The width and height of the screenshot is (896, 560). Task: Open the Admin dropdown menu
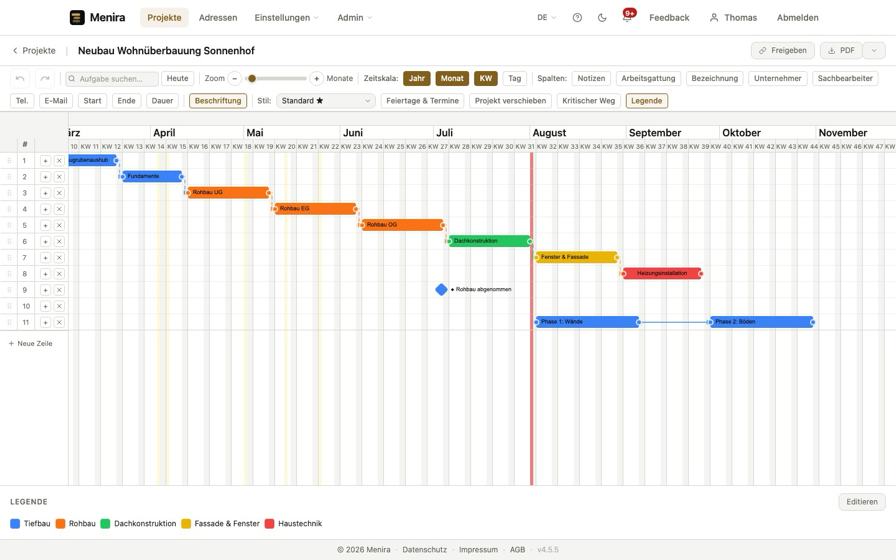pyautogui.click(x=354, y=18)
